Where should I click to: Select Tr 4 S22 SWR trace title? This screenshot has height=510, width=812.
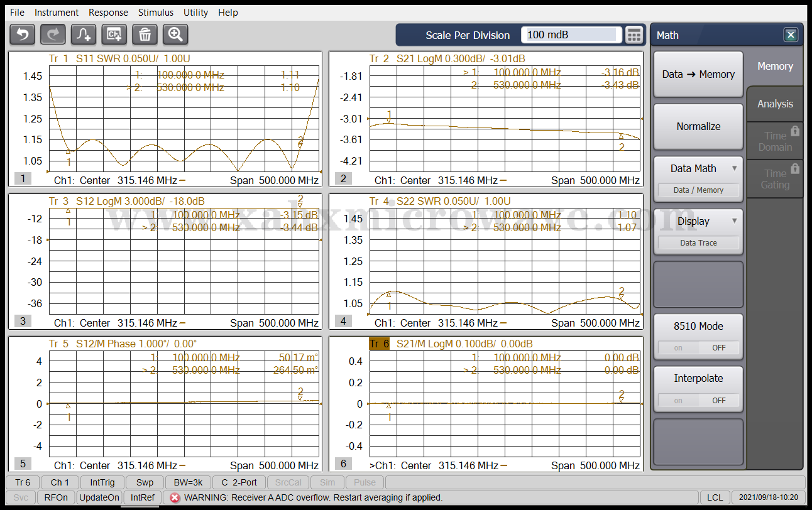point(440,201)
